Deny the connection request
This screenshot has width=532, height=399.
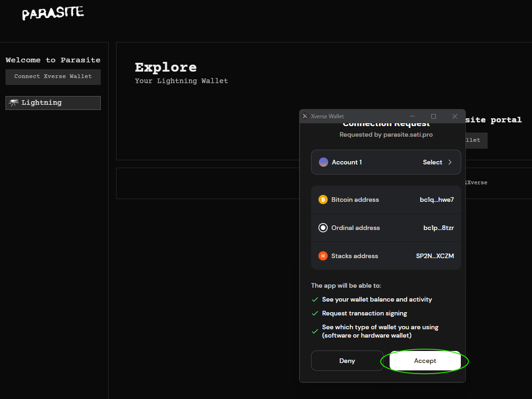[347, 361]
